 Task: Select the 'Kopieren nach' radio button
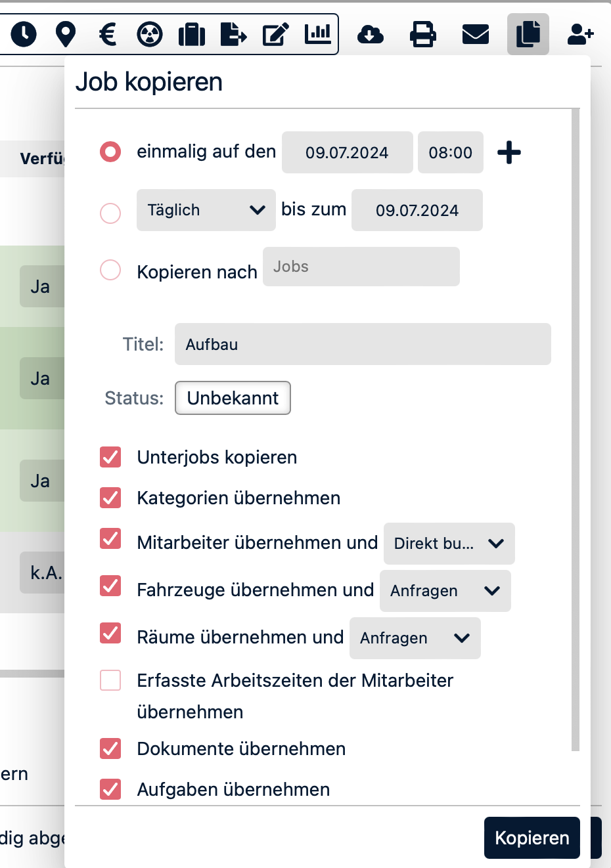click(x=110, y=270)
